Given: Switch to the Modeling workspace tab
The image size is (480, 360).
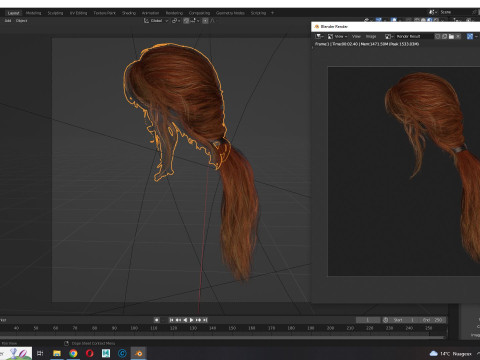Looking at the screenshot, I should point(33,13).
